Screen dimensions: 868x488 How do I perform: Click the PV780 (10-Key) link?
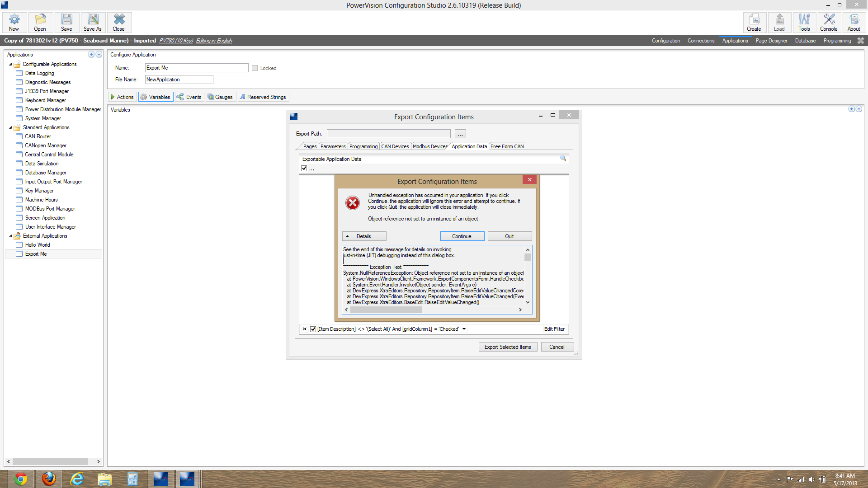(x=176, y=41)
